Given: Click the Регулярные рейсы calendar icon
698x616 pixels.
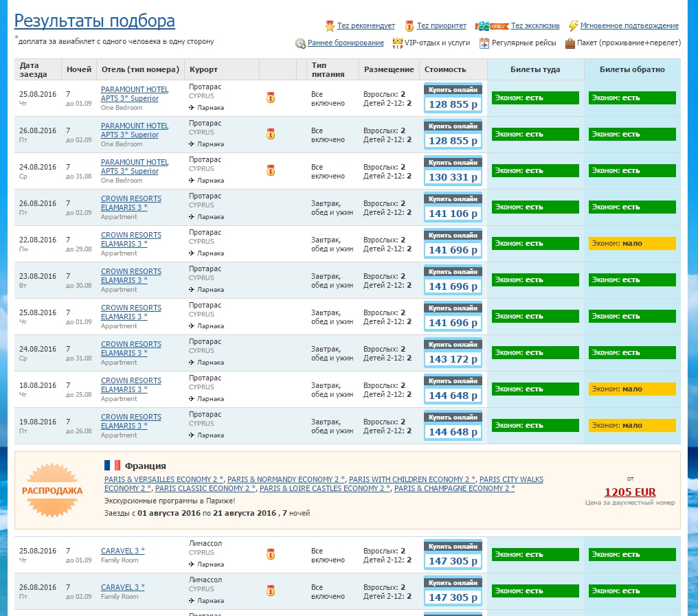Looking at the screenshot, I should coord(484,43).
